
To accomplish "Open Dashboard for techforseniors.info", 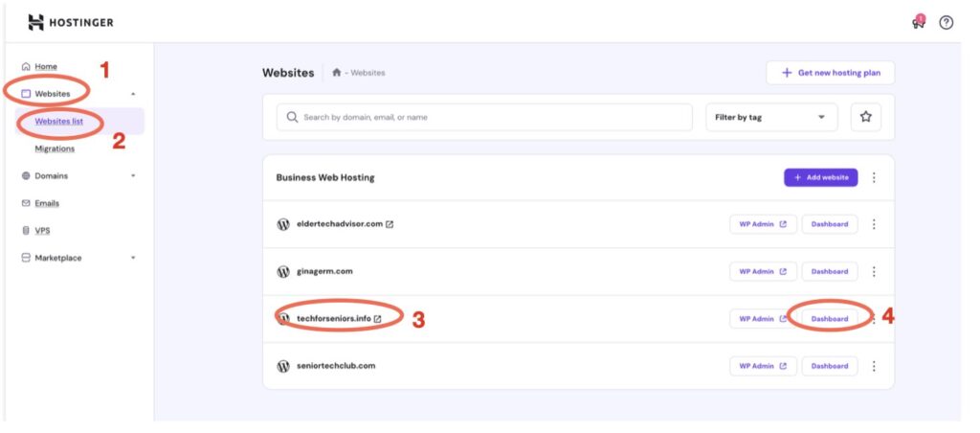I will [830, 319].
